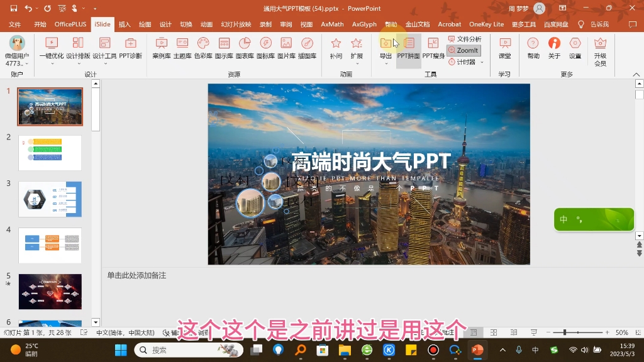Switch input method via 中 taskbar indicator
644x362 pixels.
pyautogui.click(x=535, y=350)
